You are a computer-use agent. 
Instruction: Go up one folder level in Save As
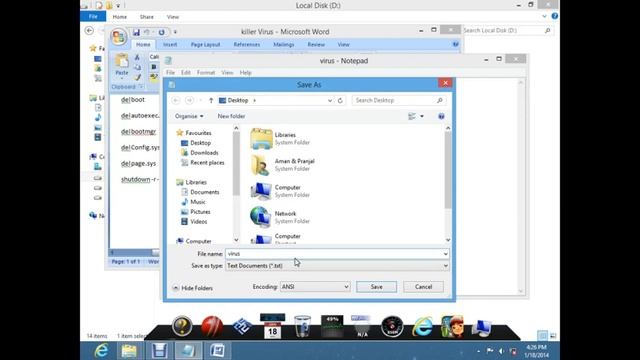click(211, 100)
